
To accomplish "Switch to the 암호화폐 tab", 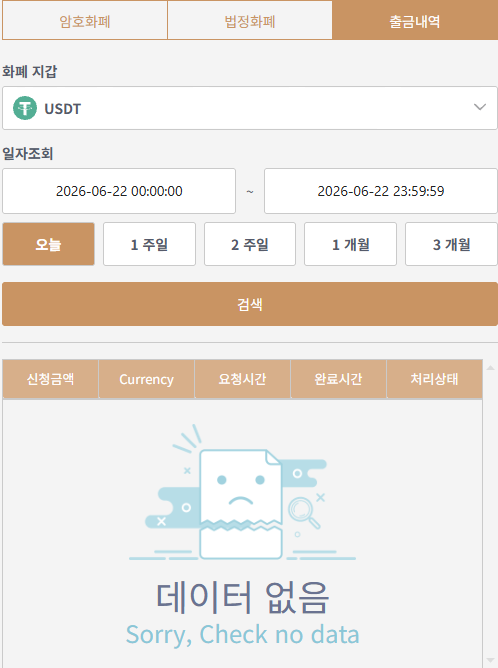I will click(x=85, y=21).
